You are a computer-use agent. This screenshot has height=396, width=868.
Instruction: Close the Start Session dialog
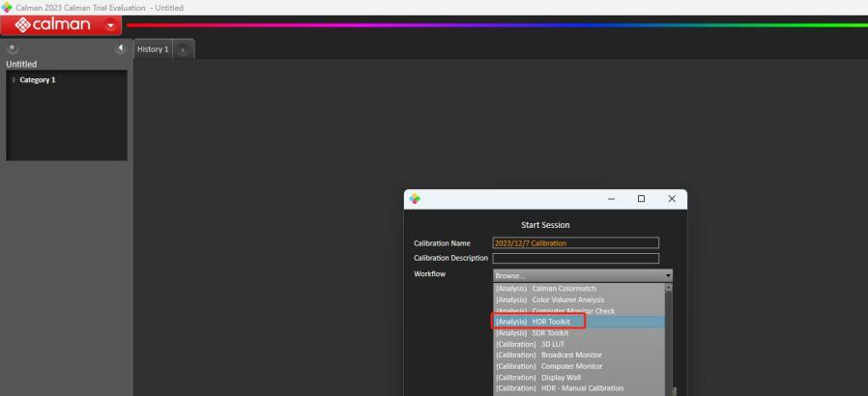672,199
